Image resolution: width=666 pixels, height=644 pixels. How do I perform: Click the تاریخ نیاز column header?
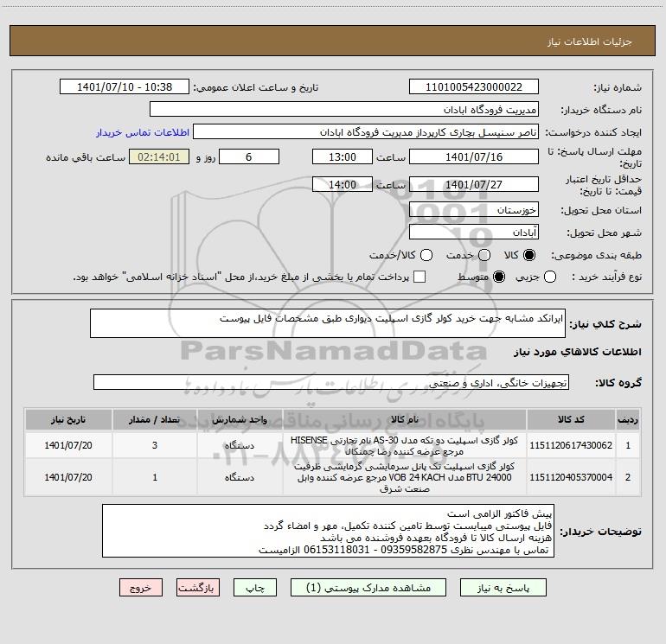point(68,420)
